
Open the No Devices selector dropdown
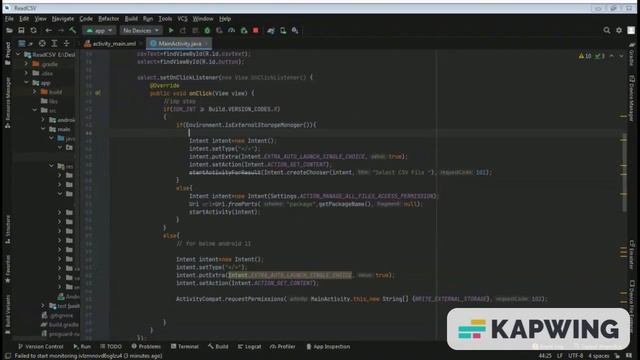tap(141, 31)
